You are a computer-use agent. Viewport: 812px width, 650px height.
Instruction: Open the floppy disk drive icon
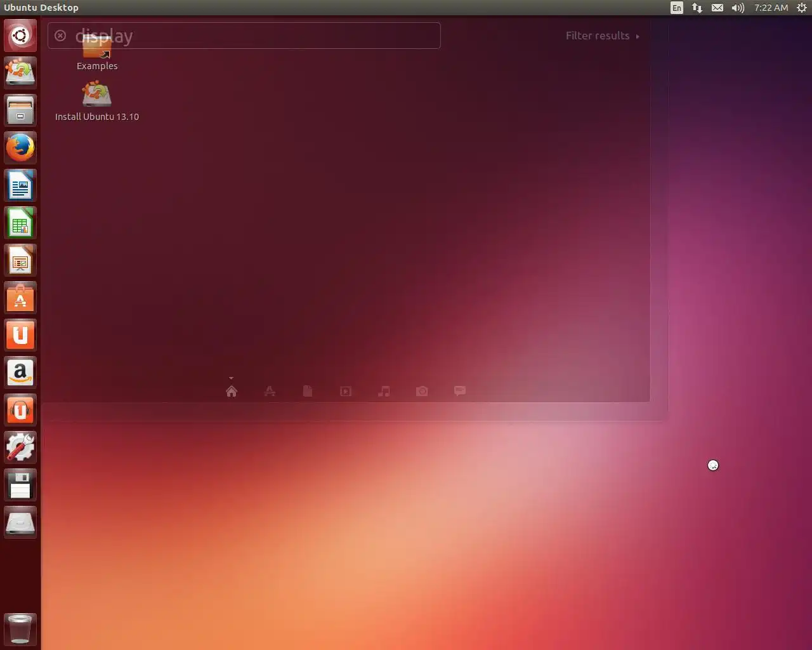(20, 484)
